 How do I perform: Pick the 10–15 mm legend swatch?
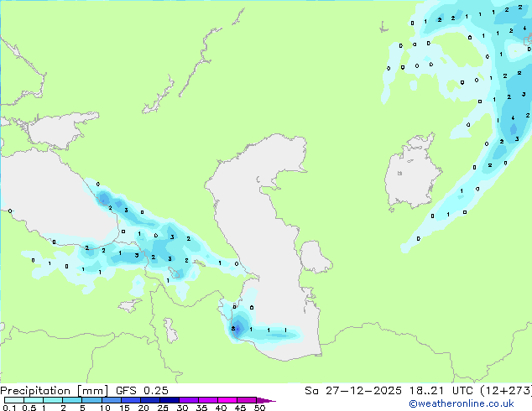click(112, 400)
